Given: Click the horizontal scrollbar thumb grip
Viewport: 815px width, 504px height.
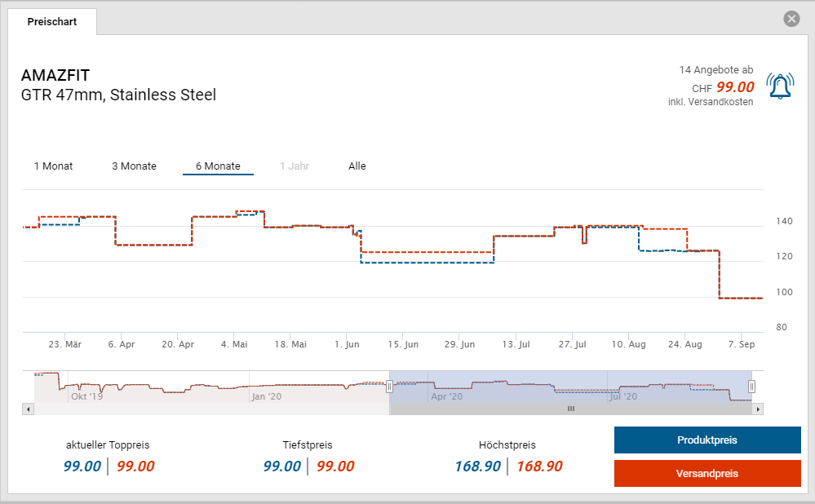Looking at the screenshot, I should click(x=571, y=409).
